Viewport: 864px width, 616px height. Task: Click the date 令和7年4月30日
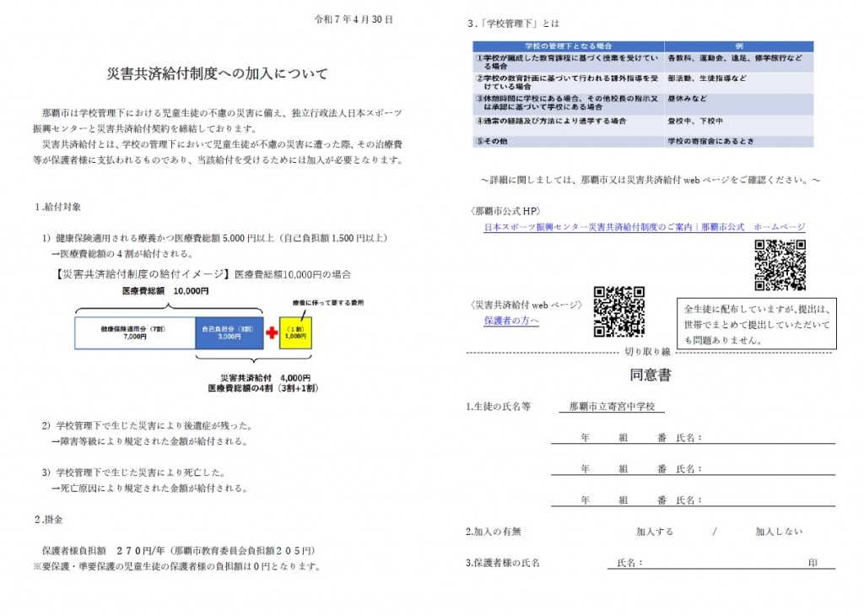[354, 19]
